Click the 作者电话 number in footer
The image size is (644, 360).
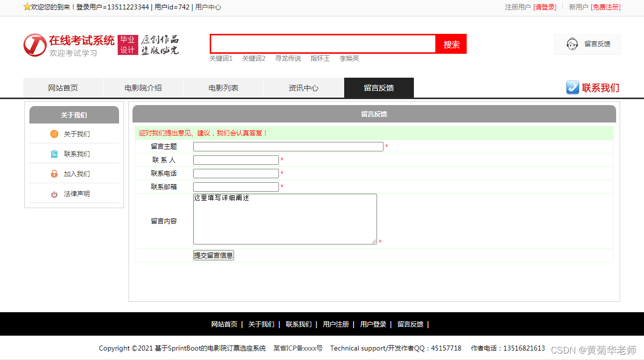(508, 349)
